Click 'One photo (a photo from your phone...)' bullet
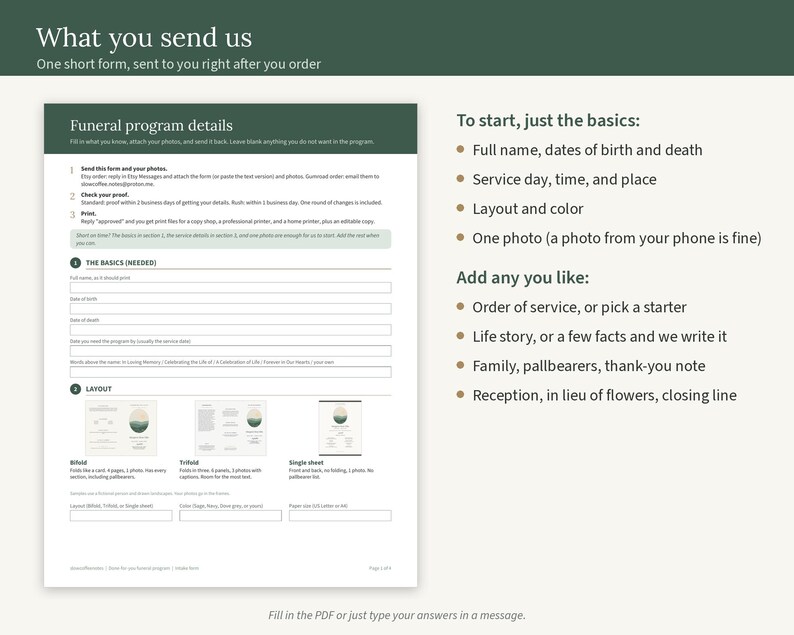The image size is (794, 635). coord(617,238)
